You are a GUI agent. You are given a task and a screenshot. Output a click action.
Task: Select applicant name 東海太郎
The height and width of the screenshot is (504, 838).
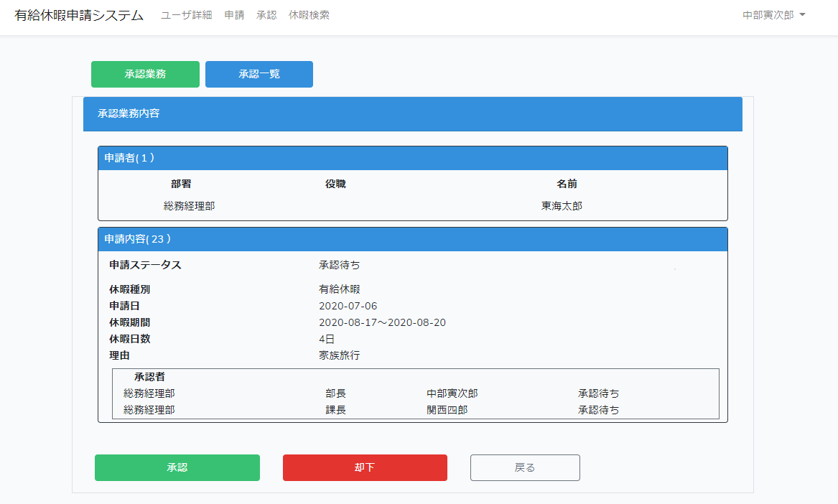pyautogui.click(x=562, y=206)
